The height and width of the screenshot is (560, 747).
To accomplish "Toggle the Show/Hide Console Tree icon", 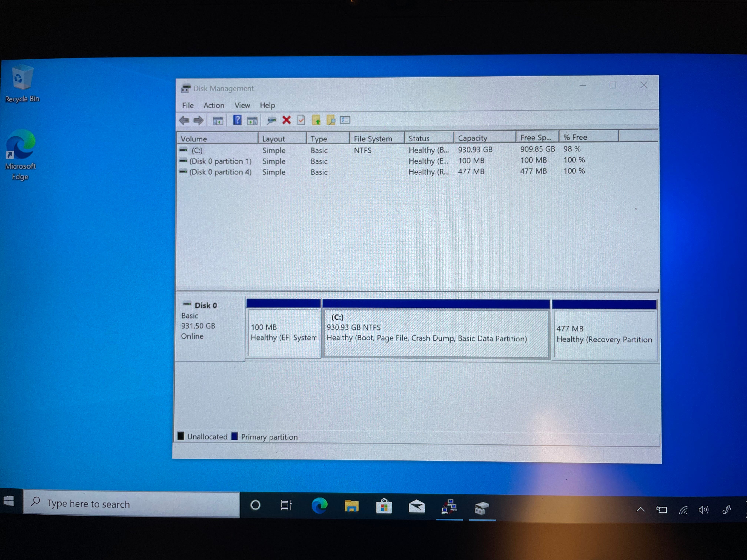I will click(218, 121).
